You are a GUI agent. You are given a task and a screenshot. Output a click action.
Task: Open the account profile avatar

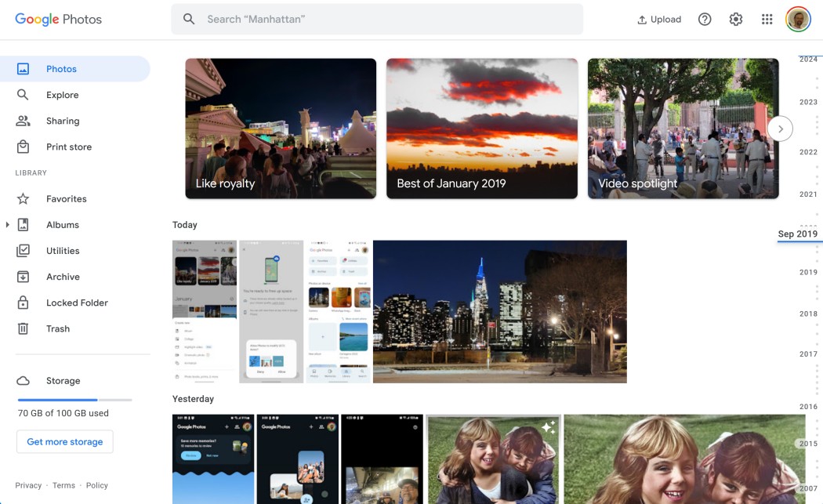point(798,20)
